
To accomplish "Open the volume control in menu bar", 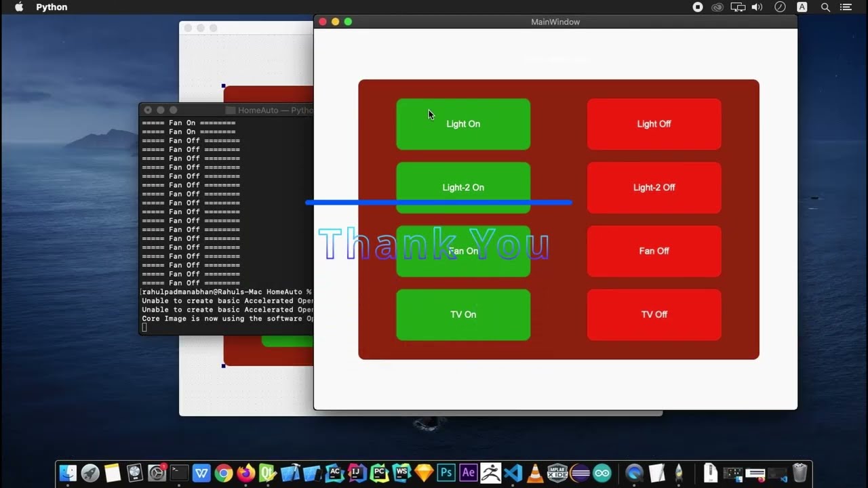I will click(757, 7).
